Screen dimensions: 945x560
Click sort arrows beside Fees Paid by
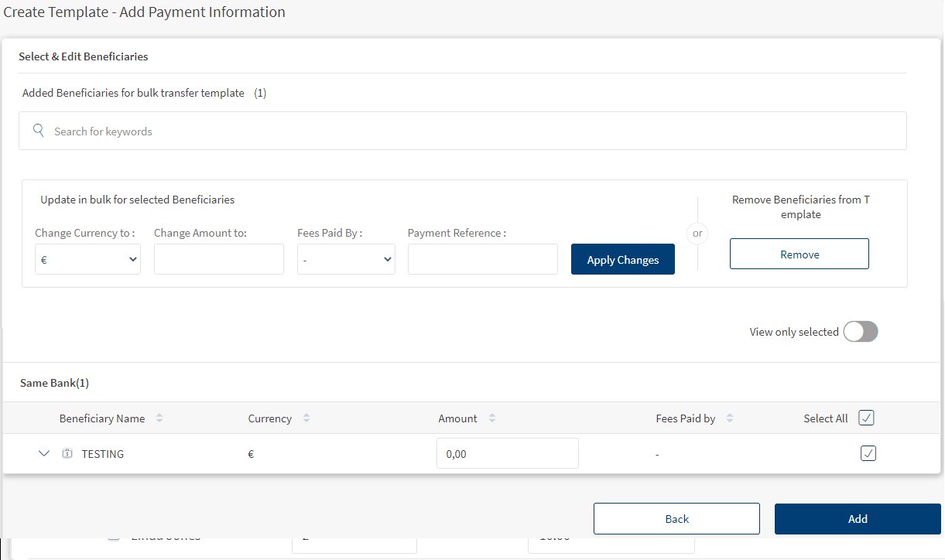click(x=730, y=418)
